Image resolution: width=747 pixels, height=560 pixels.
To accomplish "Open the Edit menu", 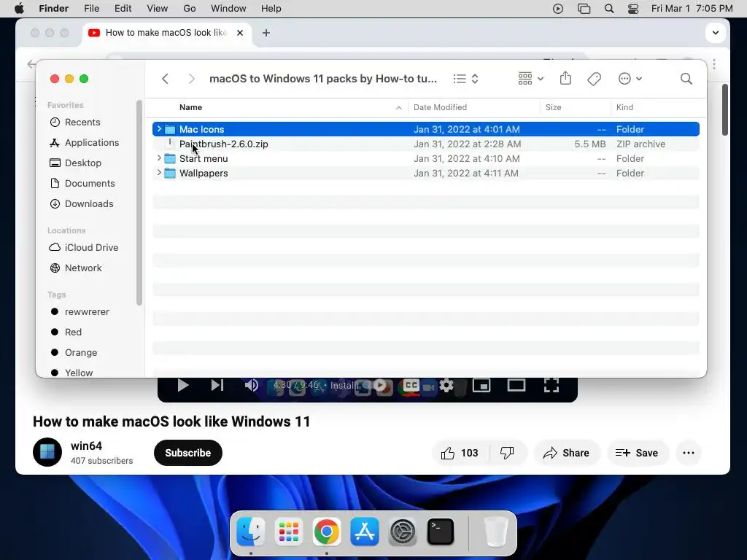I will (123, 9).
